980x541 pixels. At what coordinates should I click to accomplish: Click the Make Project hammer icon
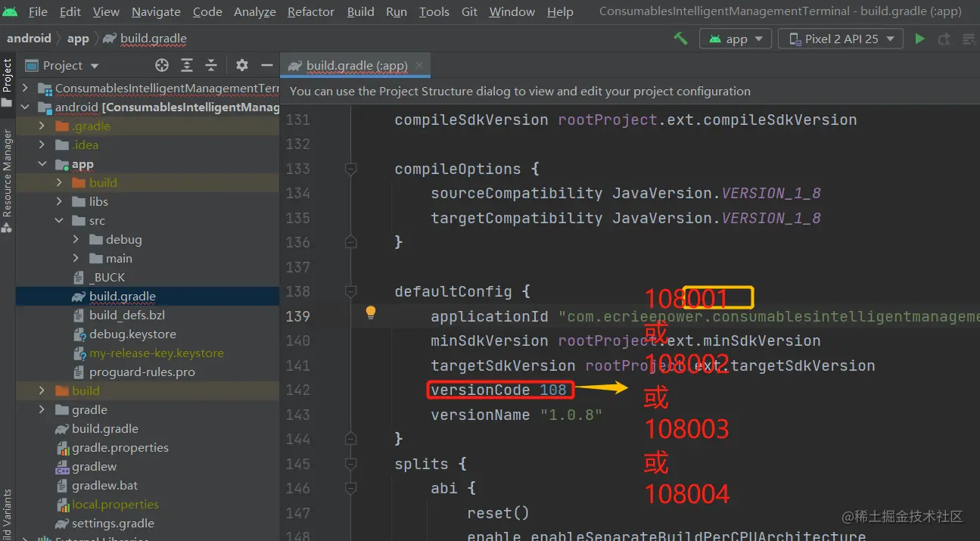click(680, 39)
